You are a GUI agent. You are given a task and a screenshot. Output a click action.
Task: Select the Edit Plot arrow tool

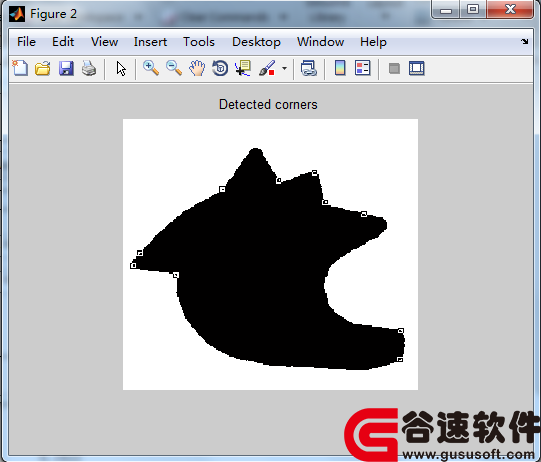click(x=121, y=68)
